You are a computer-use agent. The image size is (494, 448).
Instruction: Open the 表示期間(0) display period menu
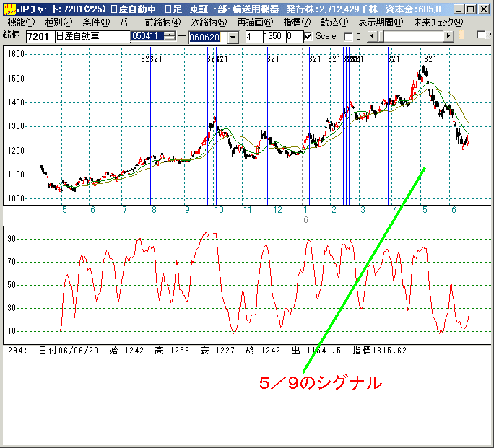point(381,22)
